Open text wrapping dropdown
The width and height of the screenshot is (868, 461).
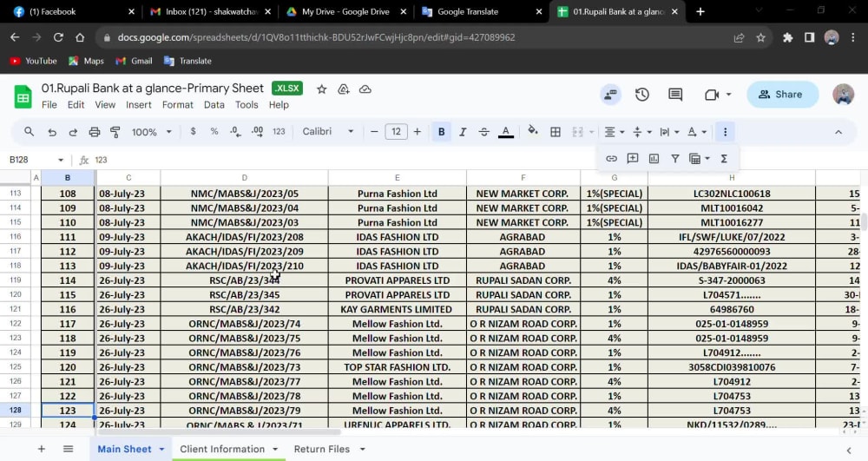point(669,132)
